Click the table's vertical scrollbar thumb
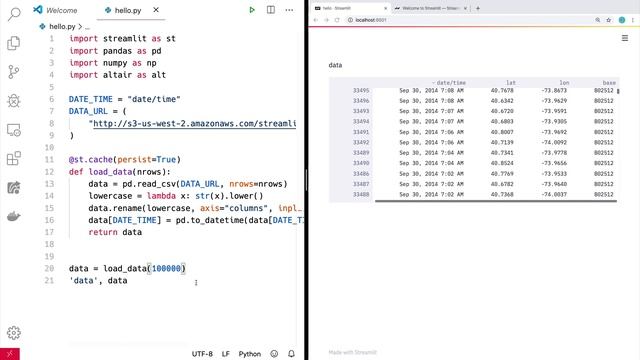This screenshot has width=640, height=360. (618, 91)
